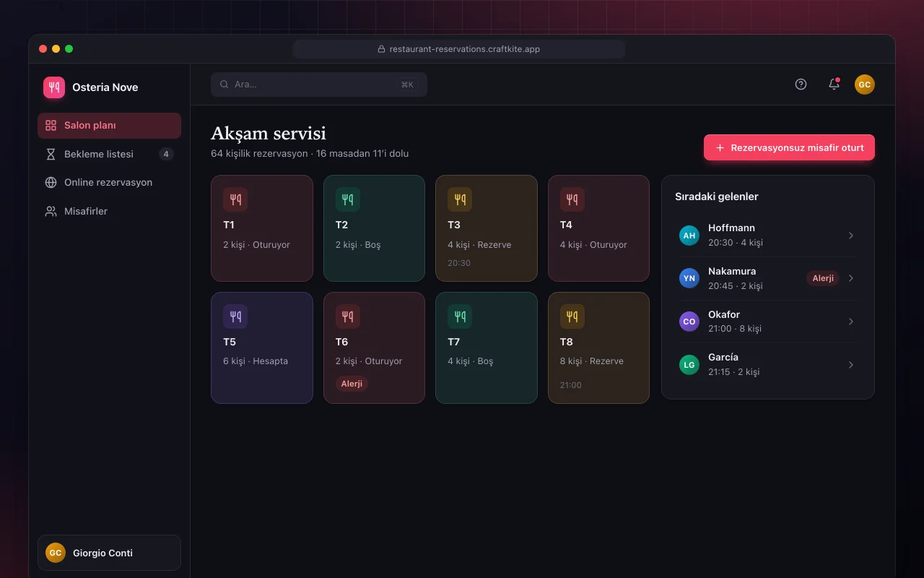Open the notifications bell icon
This screenshot has height=578, width=924.
coord(834,85)
